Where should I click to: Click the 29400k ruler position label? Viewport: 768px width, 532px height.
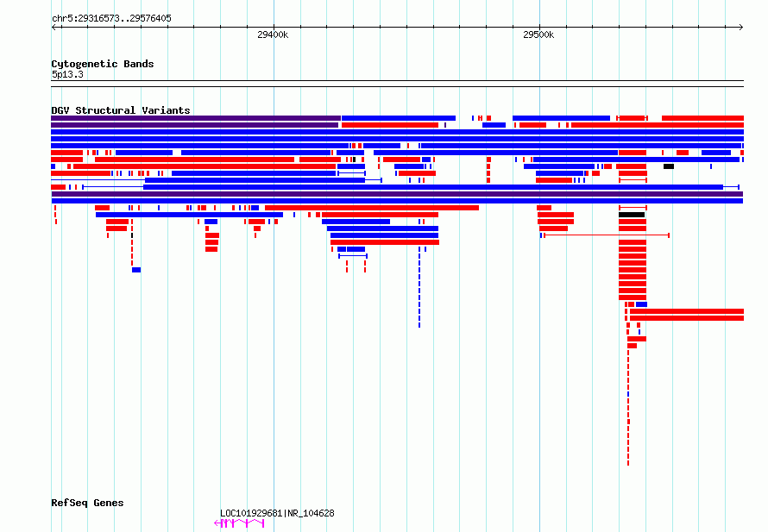click(273, 34)
